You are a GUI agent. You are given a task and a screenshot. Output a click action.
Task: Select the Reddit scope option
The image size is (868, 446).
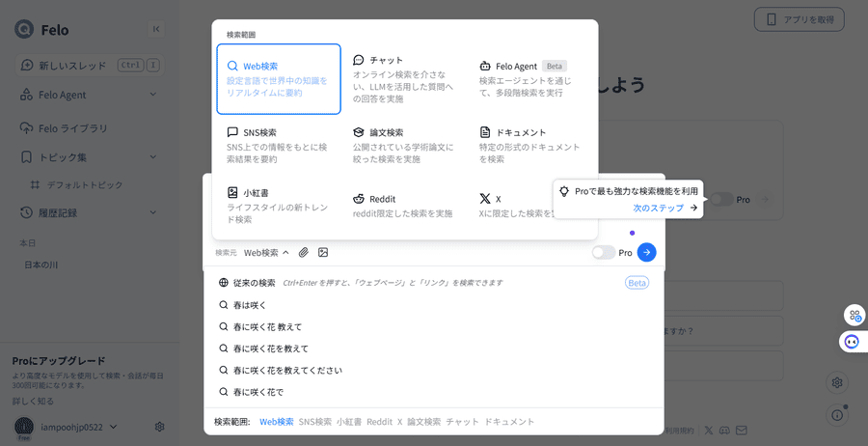tap(405, 206)
